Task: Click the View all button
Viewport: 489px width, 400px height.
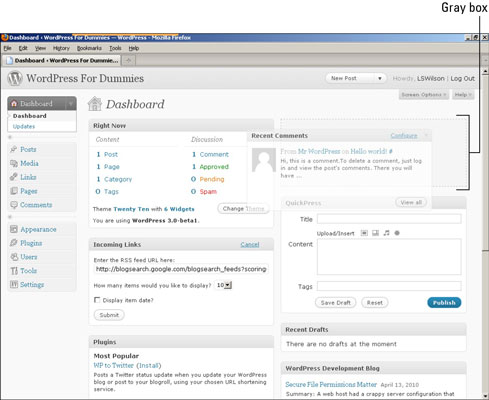Action: coord(411,202)
